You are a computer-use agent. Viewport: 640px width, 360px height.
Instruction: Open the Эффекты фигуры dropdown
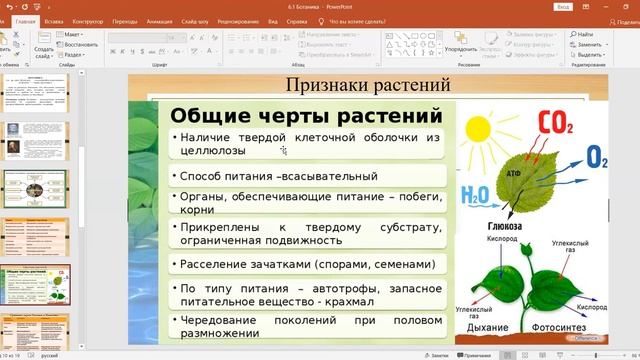[531, 54]
